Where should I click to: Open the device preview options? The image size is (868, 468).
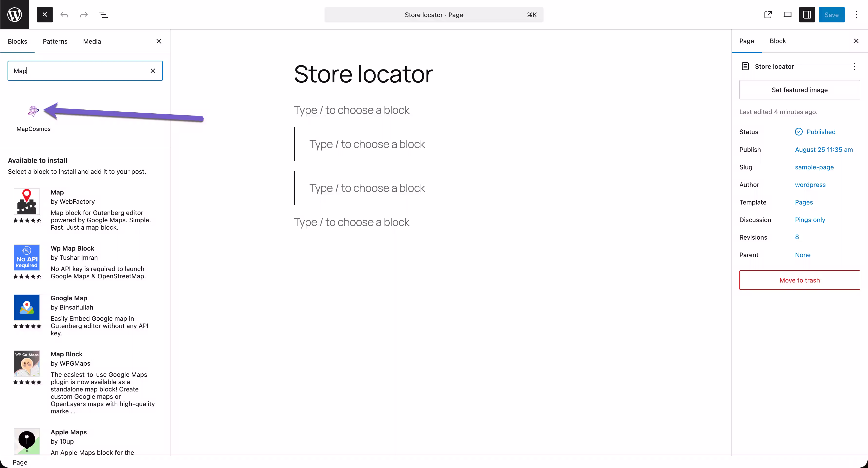coord(787,14)
